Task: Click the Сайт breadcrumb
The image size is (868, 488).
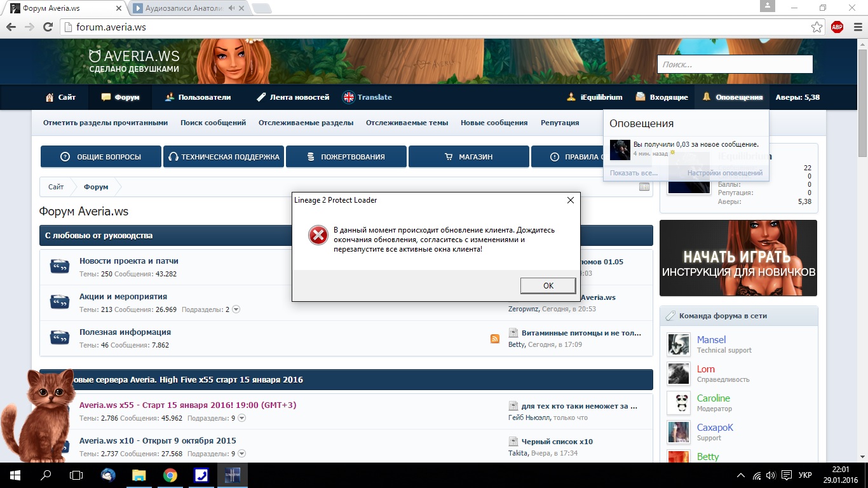Action: (56, 187)
